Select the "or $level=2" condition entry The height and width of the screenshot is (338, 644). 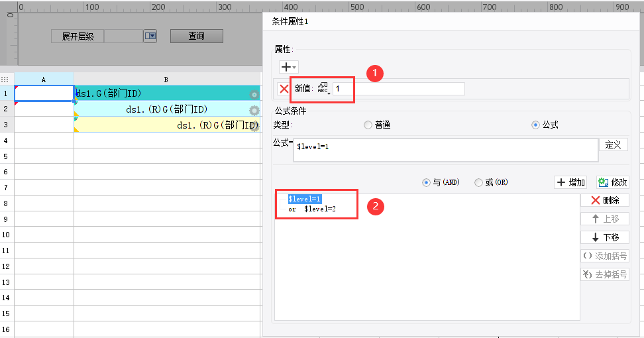[x=313, y=209]
